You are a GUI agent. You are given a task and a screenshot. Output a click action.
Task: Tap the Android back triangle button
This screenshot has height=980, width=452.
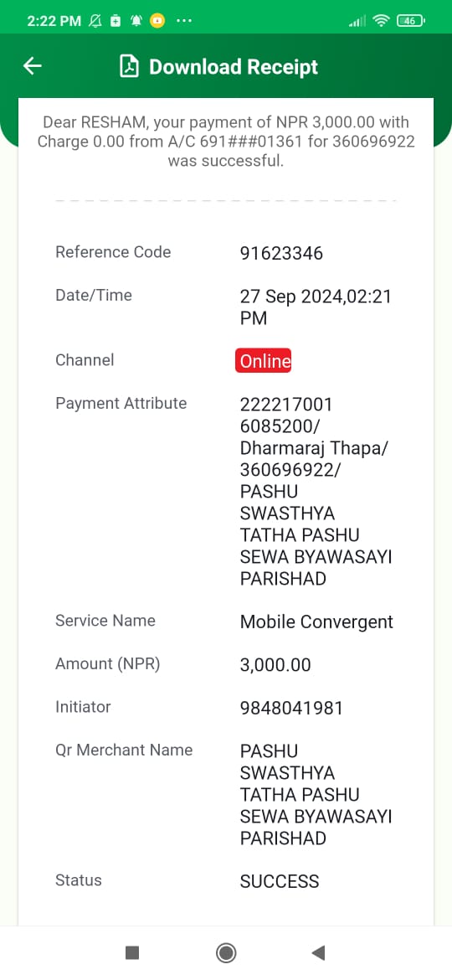(318, 952)
